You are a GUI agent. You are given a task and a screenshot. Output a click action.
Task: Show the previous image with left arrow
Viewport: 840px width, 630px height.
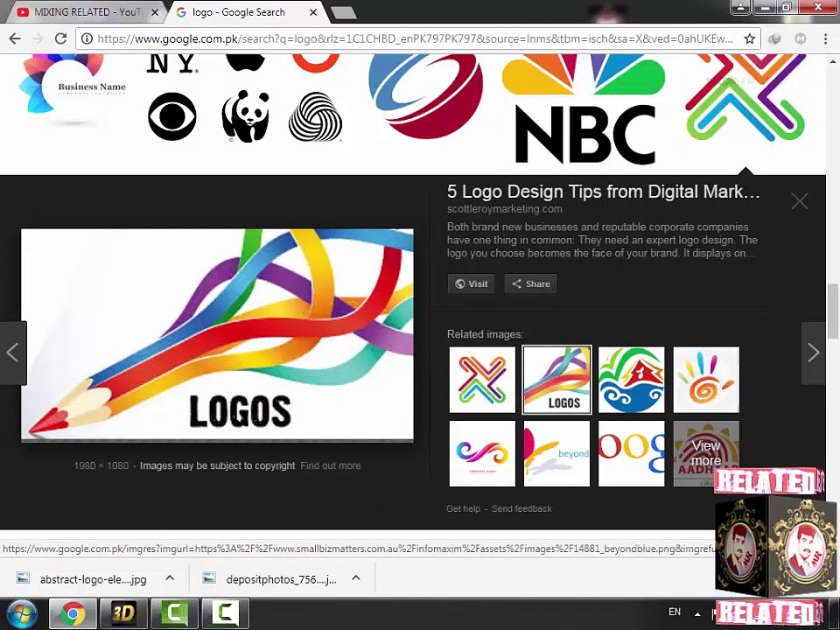[13, 353]
